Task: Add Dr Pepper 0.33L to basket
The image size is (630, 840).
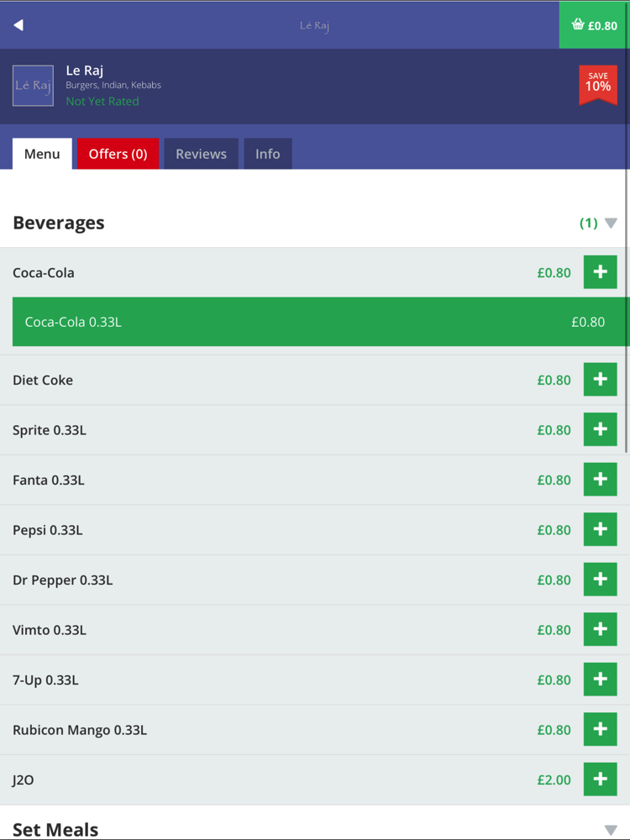Action: [x=600, y=580]
